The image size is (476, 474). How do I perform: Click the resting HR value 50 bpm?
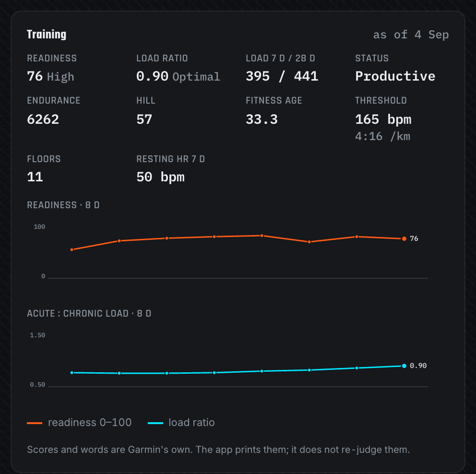tap(160, 177)
